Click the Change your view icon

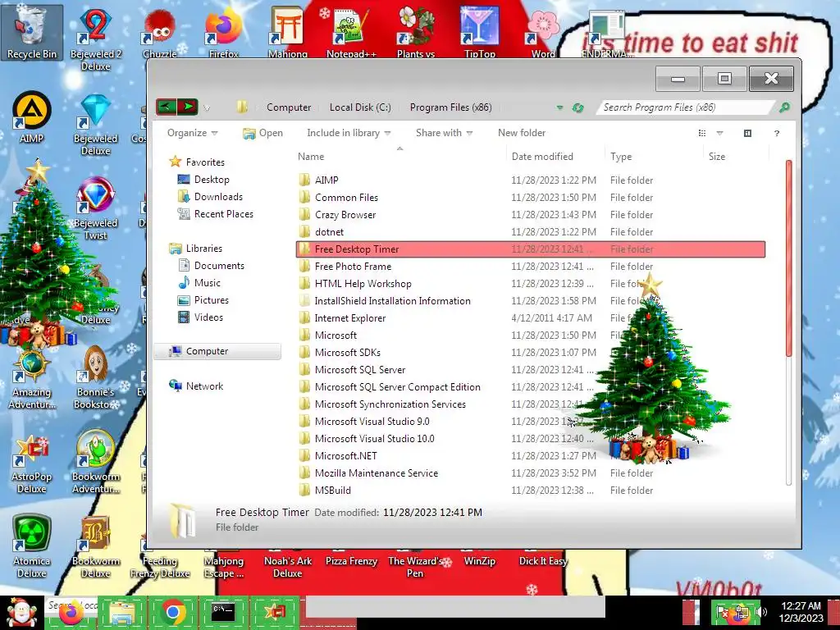(702, 133)
